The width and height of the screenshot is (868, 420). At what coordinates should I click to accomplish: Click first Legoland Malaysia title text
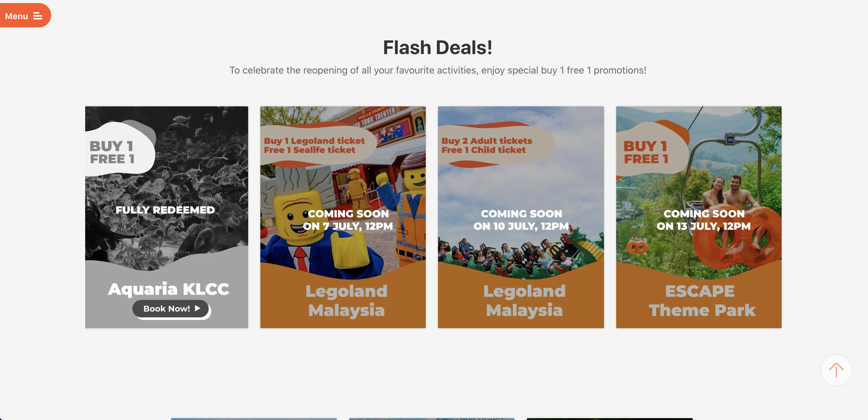click(346, 301)
